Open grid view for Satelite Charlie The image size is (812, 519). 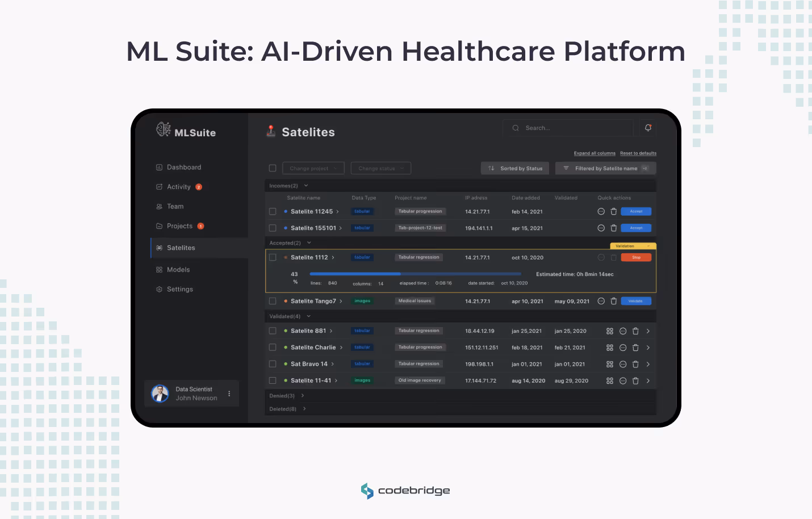click(x=610, y=348)
